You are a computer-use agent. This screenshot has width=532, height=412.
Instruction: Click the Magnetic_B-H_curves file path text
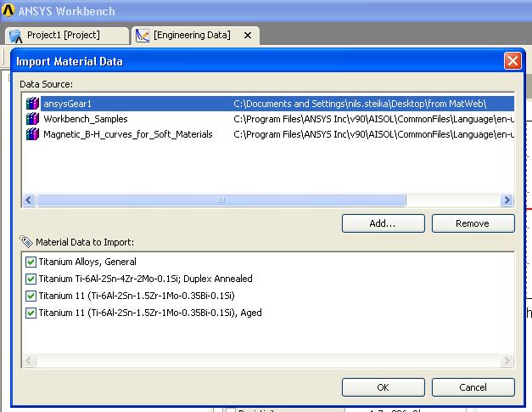click(x=373, y=134)
